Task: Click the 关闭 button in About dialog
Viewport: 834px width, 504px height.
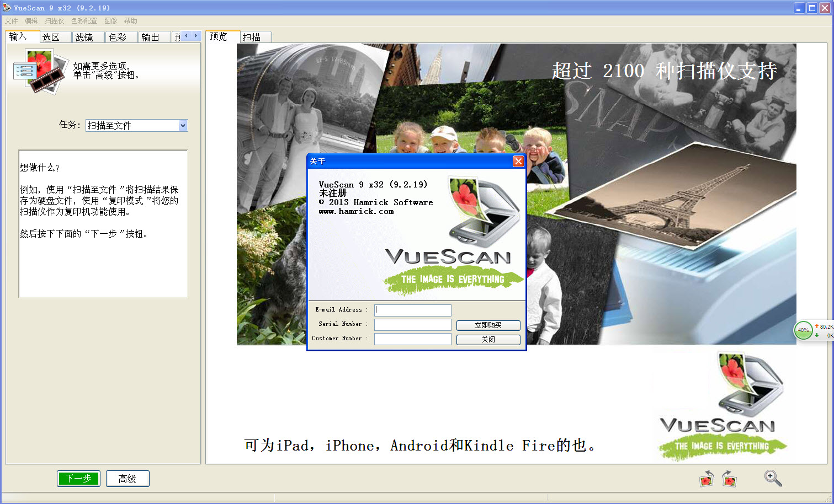Action: tap(488, 340)
